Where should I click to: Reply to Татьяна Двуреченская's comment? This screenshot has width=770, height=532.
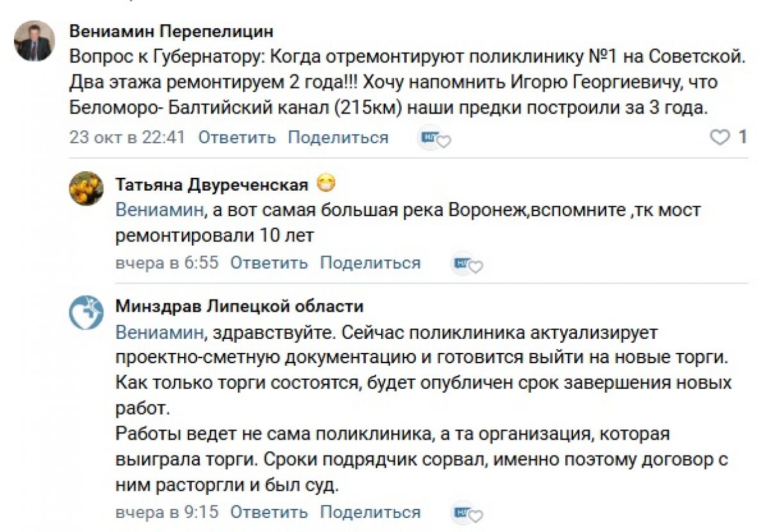pos(269,263)
